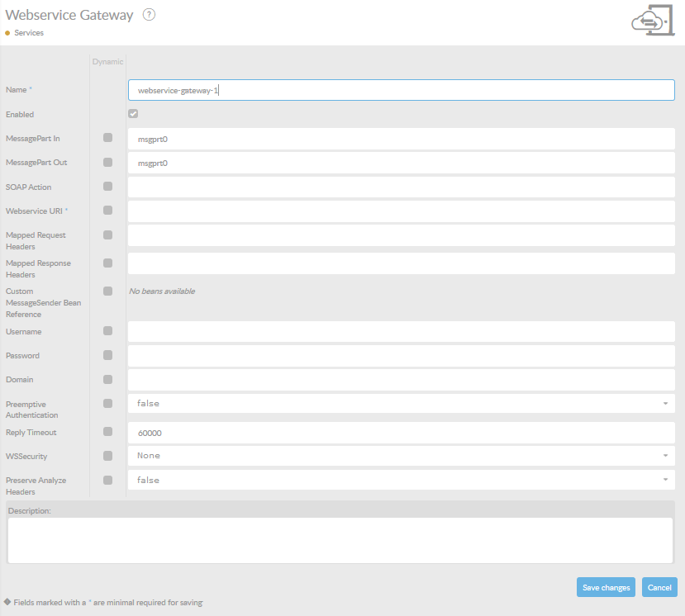Click the diamond icon near required-fields note
Viewport: 685px width, 616px height.
click(7, 602)
